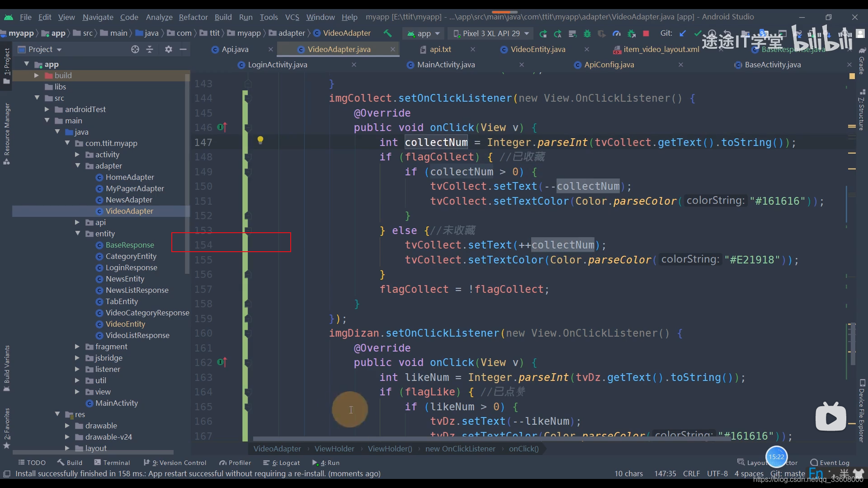Open 9: Version Control tool window
The image size is (868, 488).
(175, 462)
